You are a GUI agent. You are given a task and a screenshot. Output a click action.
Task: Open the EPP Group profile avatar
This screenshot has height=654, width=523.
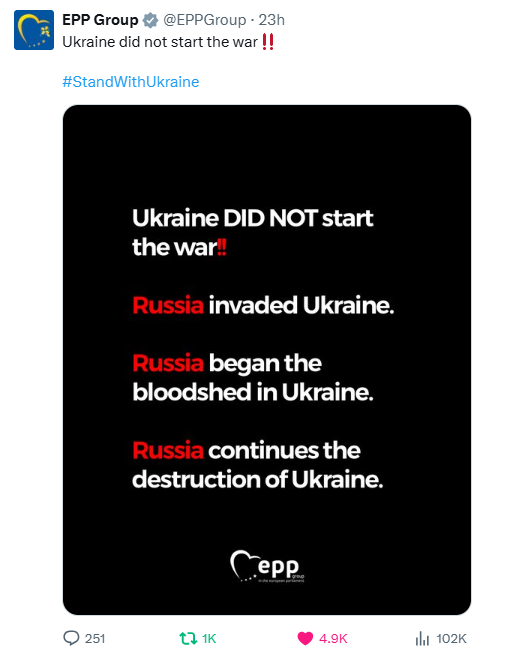[34, 30]
